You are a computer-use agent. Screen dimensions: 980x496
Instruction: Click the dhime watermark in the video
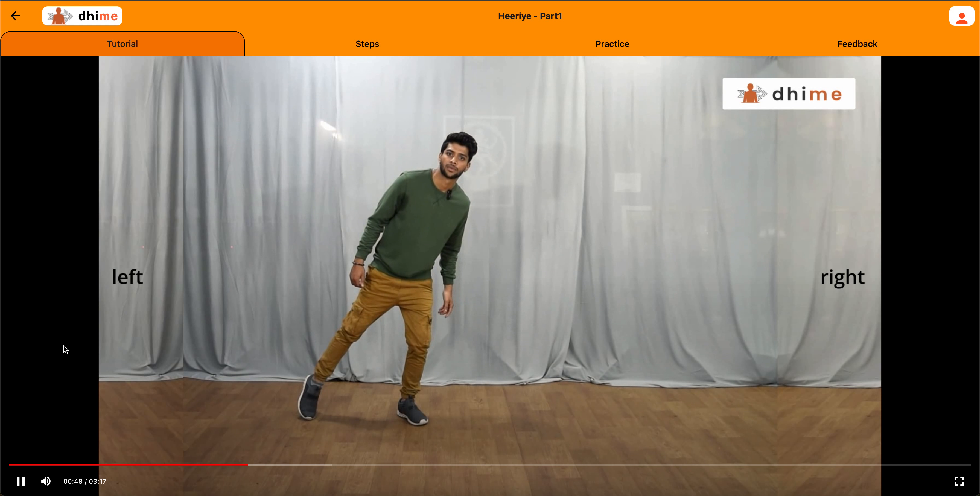[789, 94]
